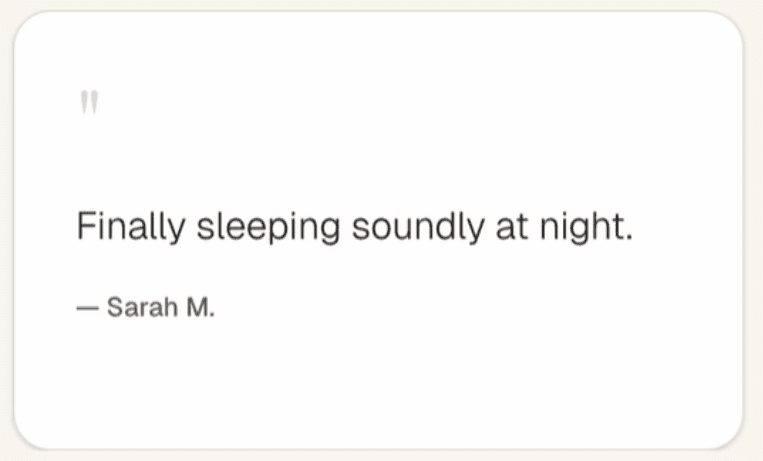The height and width of the screenshot is (461, 763).
Task: Click the card's top-left rounded corner
Action: [24, 22]
